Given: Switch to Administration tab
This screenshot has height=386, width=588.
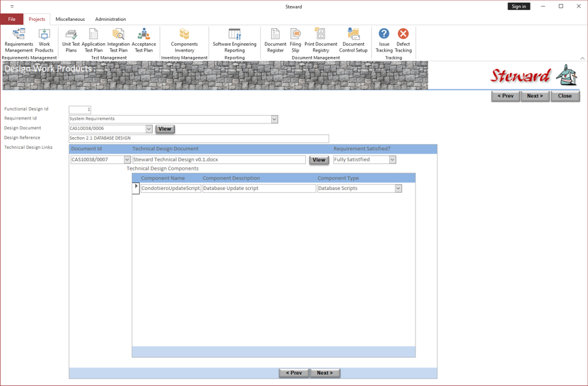Looking at the screenshot, I should point(110,19).
